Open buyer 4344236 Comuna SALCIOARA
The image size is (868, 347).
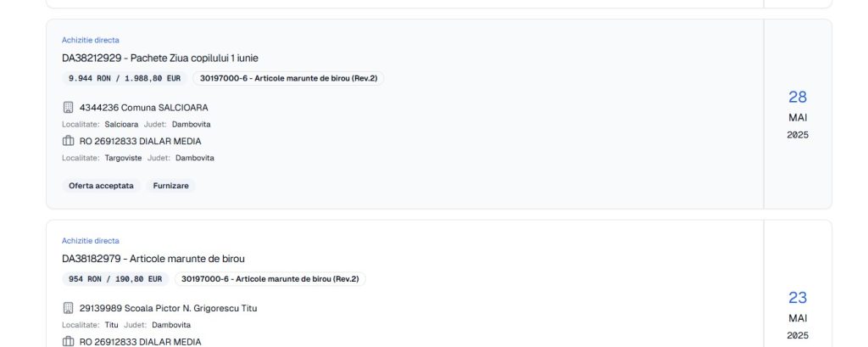143,108
